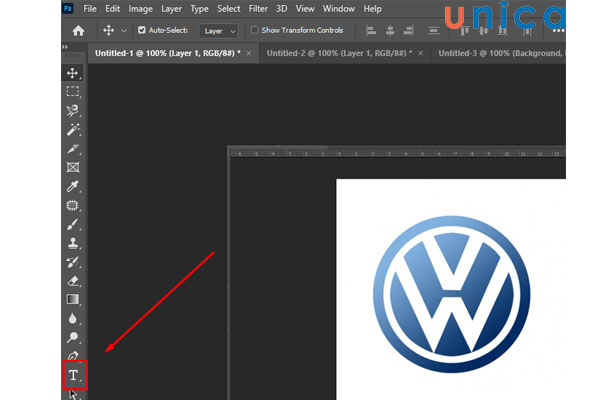
Task: Open the Auto-Select Layer dropdown
Action: 218,31
